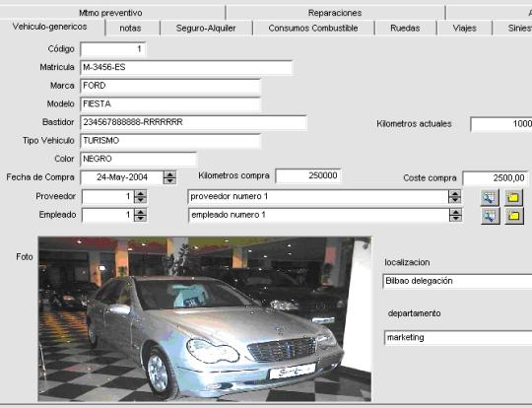The width and height of the screenshot is (532, 408).
Task: Click the search icon in Proveedor row
Action: pyautogui.click(x=490, y=197)
